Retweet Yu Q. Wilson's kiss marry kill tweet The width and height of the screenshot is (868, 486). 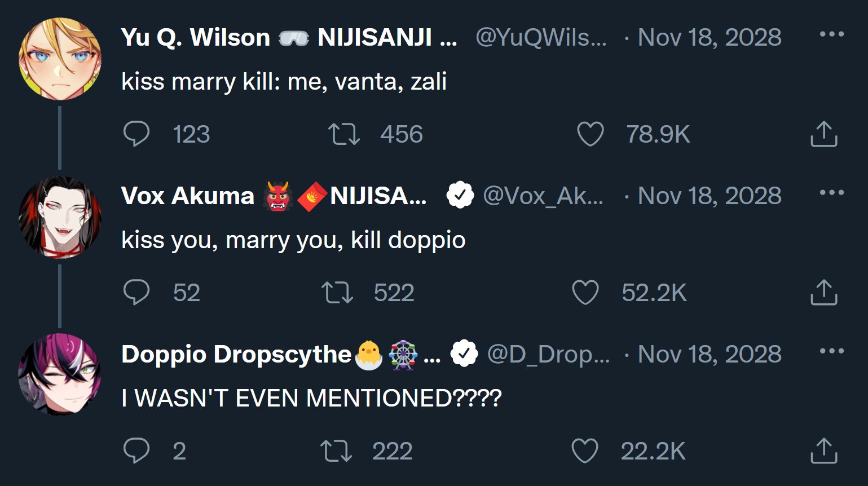[344, 134]
